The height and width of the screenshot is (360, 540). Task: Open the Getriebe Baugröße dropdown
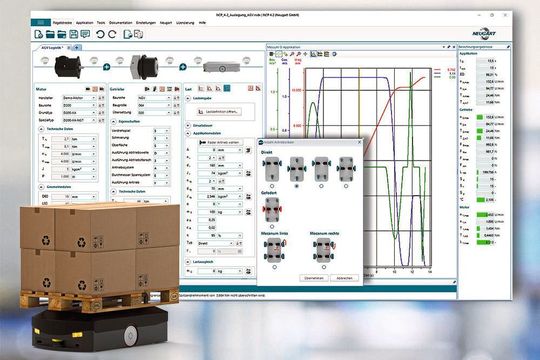pos(154,105)
